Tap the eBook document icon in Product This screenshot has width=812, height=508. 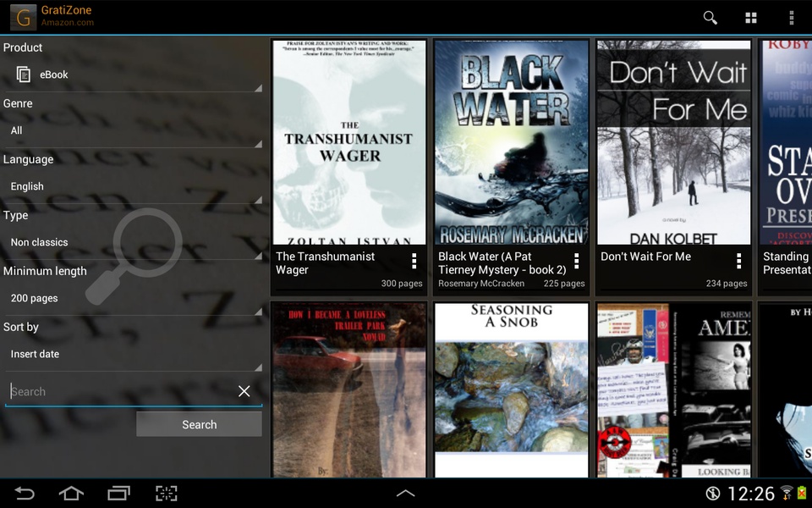tap(24, 75)
